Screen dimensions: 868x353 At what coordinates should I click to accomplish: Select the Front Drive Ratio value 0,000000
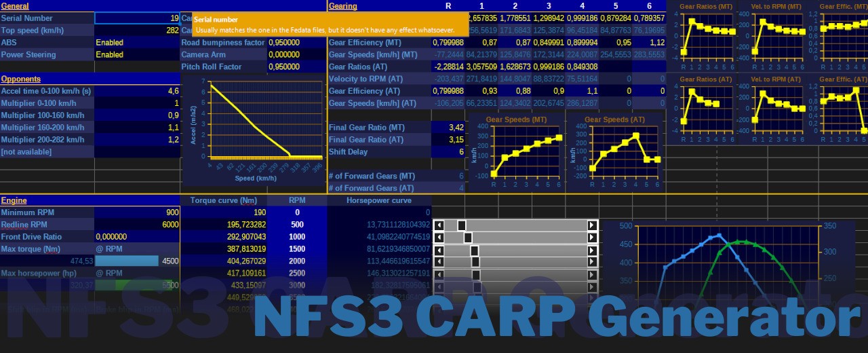point(137,237)
